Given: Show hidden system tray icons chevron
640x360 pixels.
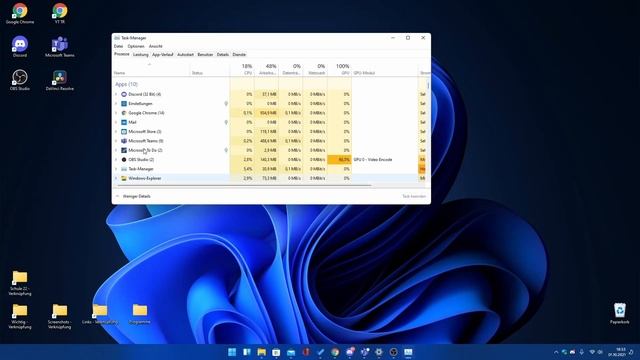Looking at the screenshot, I should (x=556, y=352).
